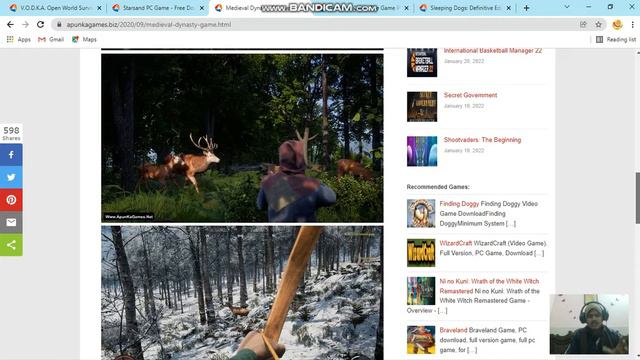View site information lock icon
This screenshot has width=640, height=360.
[x=59, y=24]
